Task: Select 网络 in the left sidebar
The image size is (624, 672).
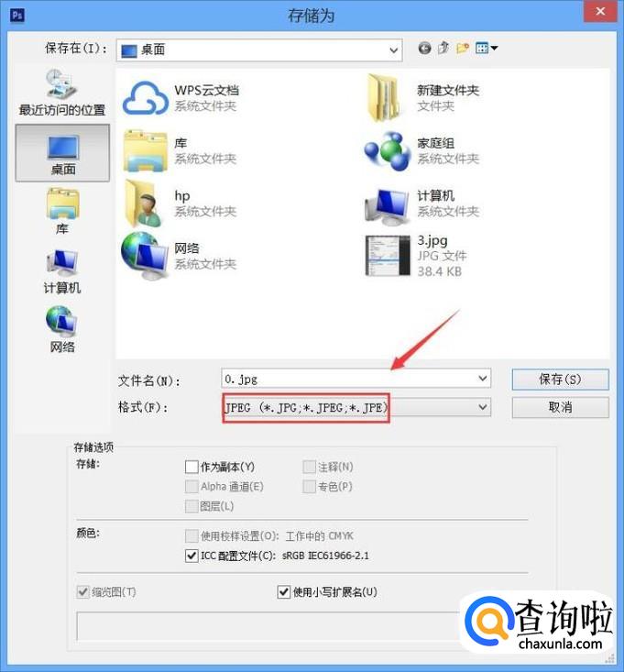Action: pos(62,329)
